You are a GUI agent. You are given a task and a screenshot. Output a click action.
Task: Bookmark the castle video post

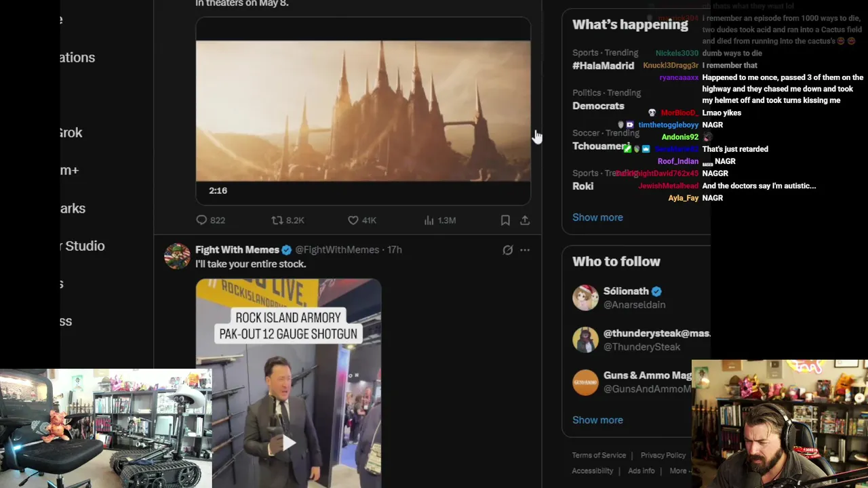click(505, 220)
